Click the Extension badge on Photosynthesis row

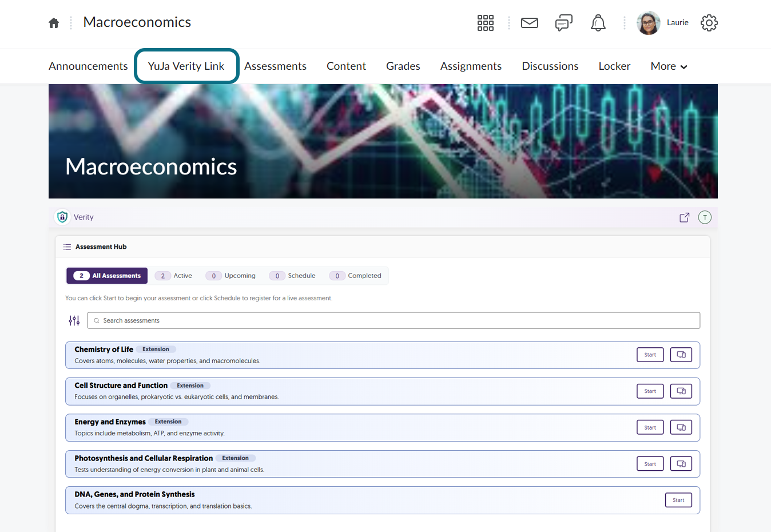click(236, 458)
